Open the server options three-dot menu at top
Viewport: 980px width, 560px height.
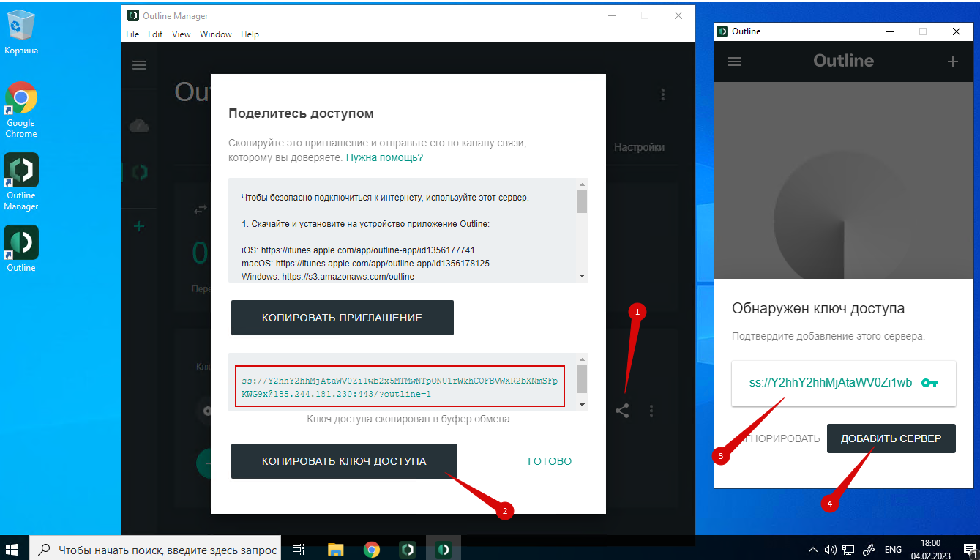tap(663, 94)
